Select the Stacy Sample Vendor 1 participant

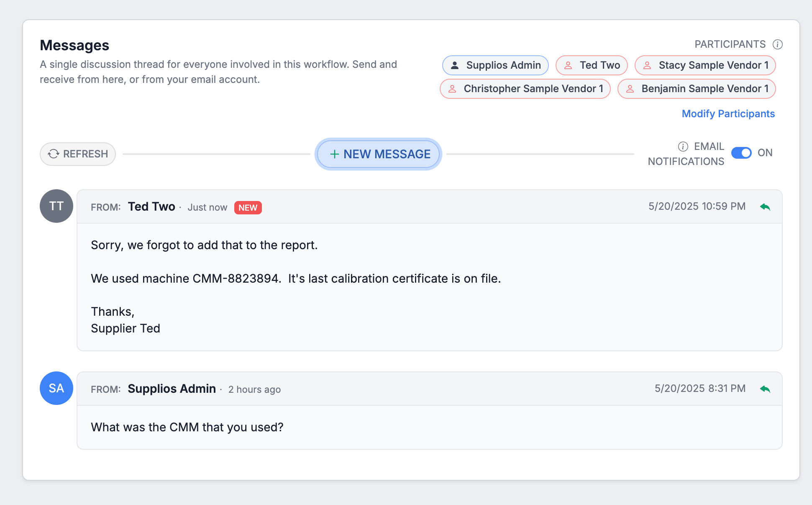tap(705, 65)
